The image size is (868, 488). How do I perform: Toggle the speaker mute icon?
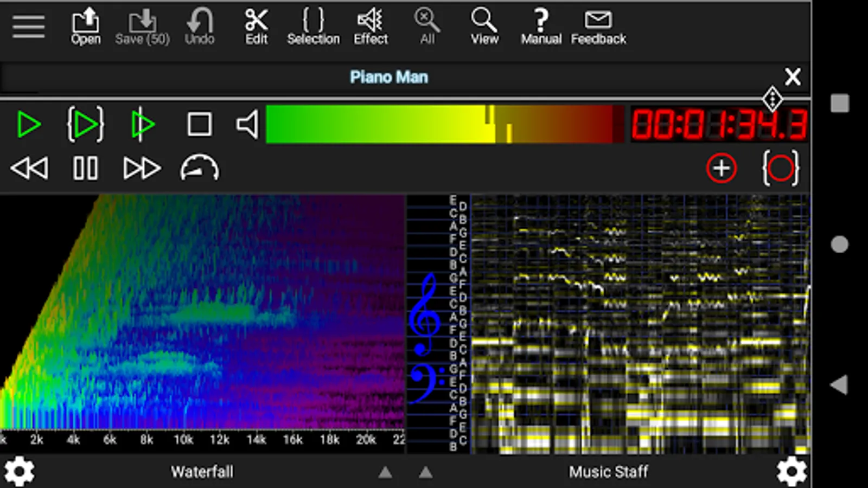click(247, 125)
